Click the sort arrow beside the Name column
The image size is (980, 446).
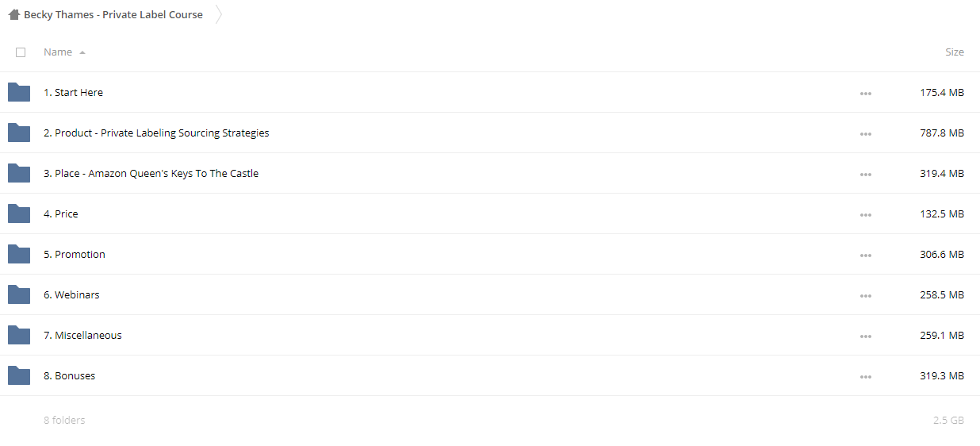(x=82, y=52)
